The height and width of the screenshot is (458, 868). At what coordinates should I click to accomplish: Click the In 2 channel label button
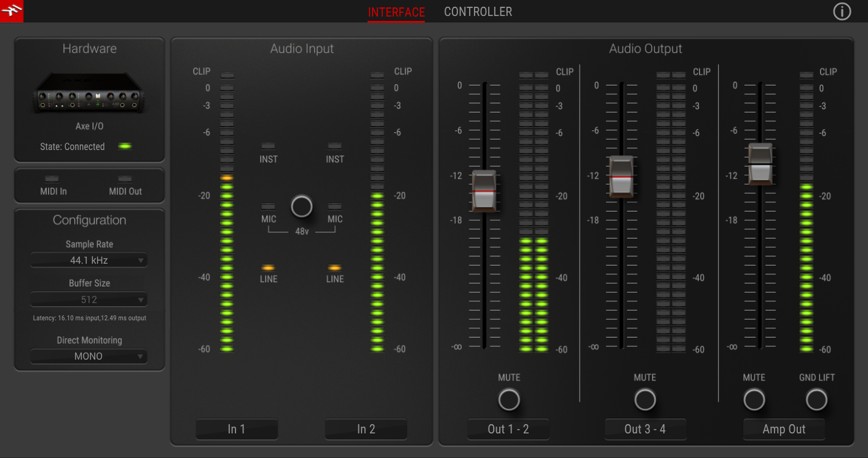366,429
